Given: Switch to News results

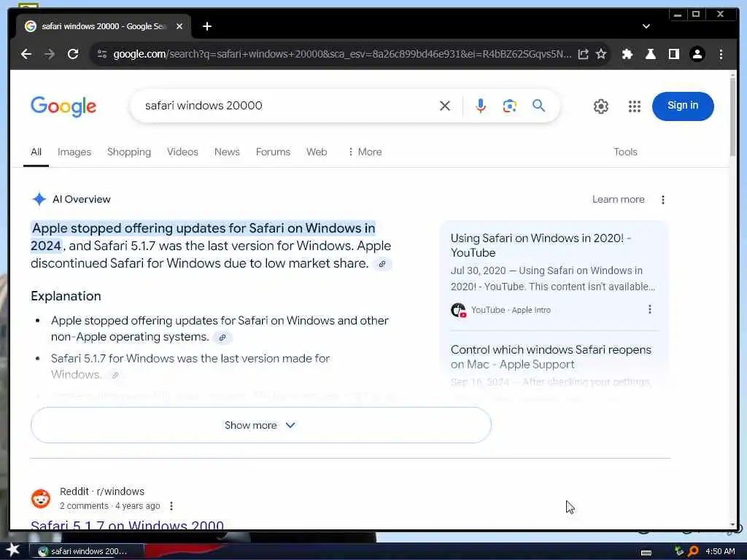Looking at the screenshot, I should 227,152.
